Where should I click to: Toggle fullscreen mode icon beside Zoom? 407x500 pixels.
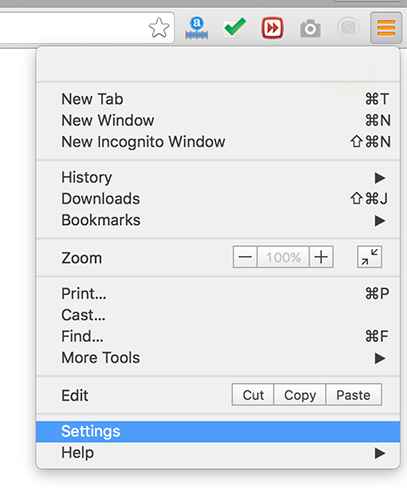(x=369, y=257)
